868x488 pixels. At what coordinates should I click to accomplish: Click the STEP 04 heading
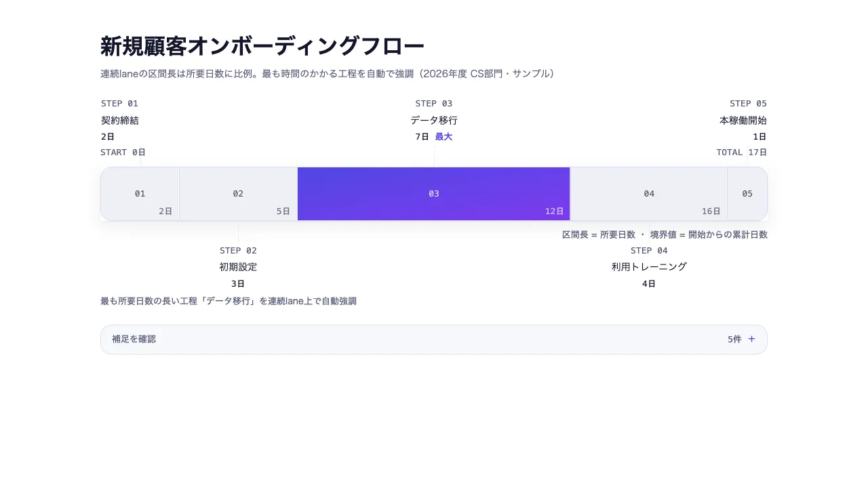(x=649, y=251)
